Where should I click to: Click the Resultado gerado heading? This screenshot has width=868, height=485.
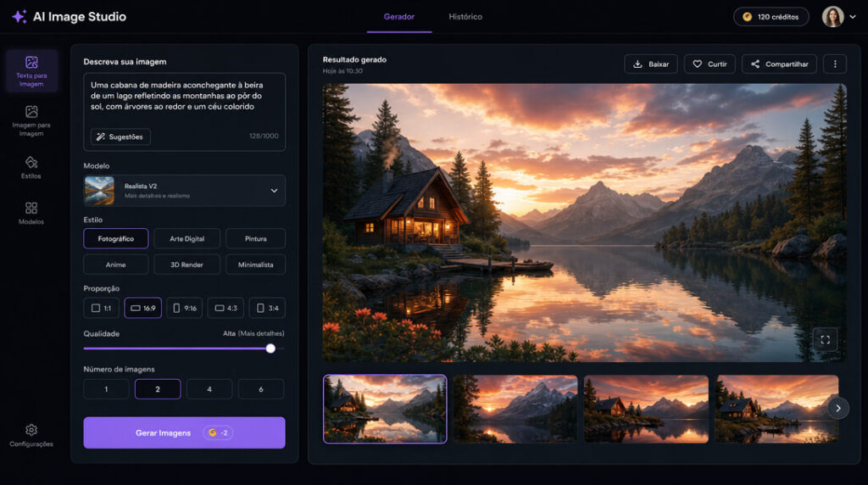click(x=354, y=60)
